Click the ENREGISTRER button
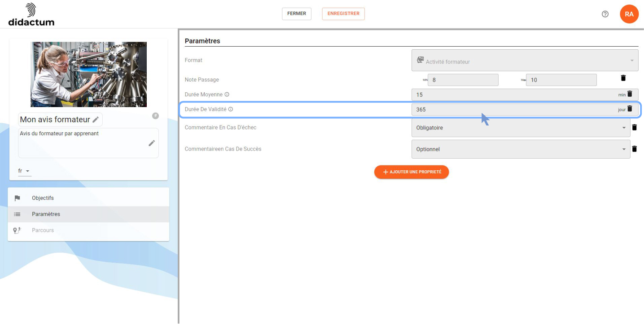This screenshot has height=324, width=644. click(343, 14)
